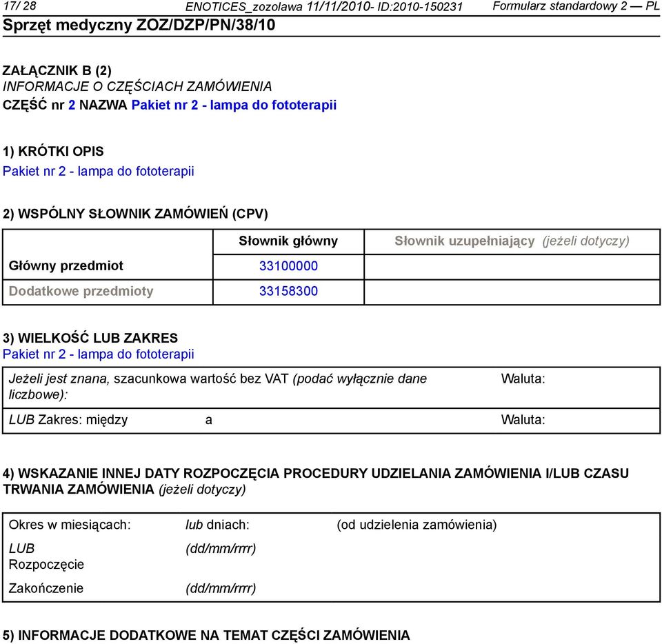The image size is (662, 644).
Task: Click heading '4) WSKAZANIE INNEJ DATY ROZPOCZĘCIA PROCEDURY'
Action: click(316, 481)
